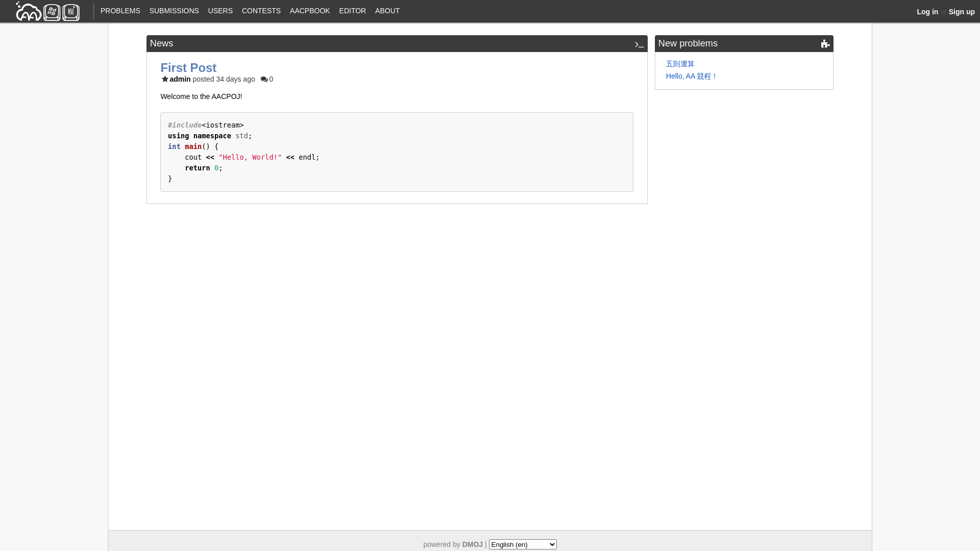Click the AACPOJ site logo
Screen dimensions: 980x551
coord(47,11)
